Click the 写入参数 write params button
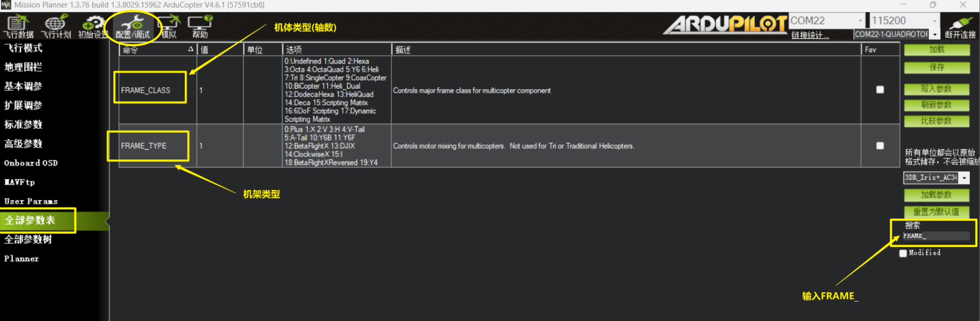Image resolution: width=980 pixels, height=321 pixels. click(937, 89)
